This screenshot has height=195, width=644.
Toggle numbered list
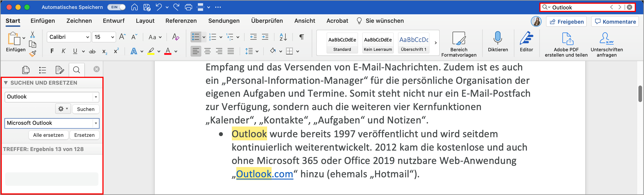tap(212, 37)
